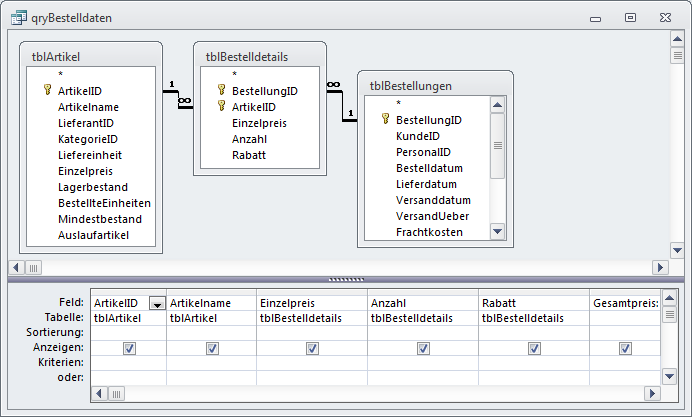Click the right arrow of the table pane's horizontal scrollbar
Screen dimensions: 692x417
659,267
